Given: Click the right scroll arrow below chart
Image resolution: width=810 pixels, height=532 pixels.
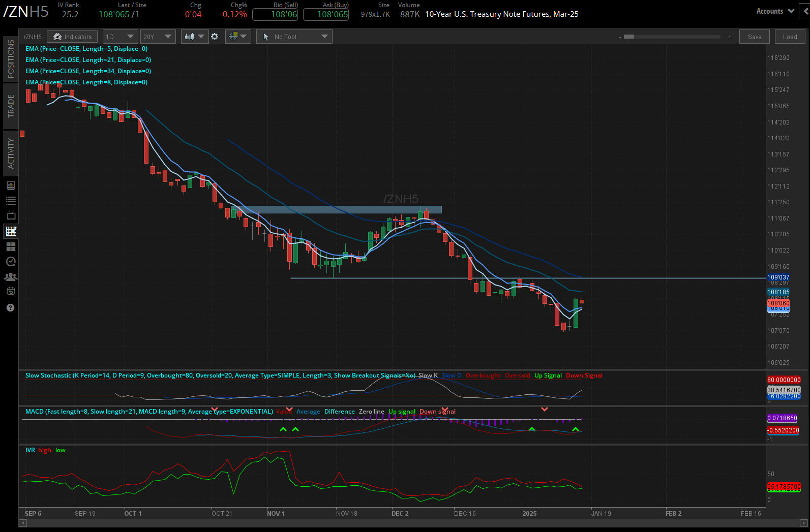Looking at the screenshot, I should click(x=804, y=522).
